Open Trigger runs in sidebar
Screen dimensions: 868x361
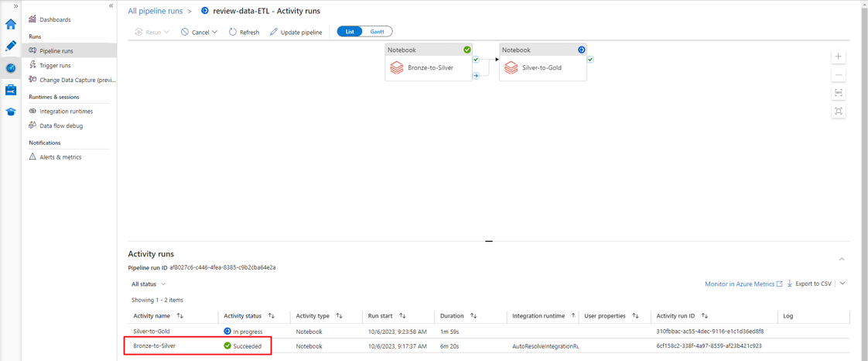pyautogui.click(x=55, y=66)
